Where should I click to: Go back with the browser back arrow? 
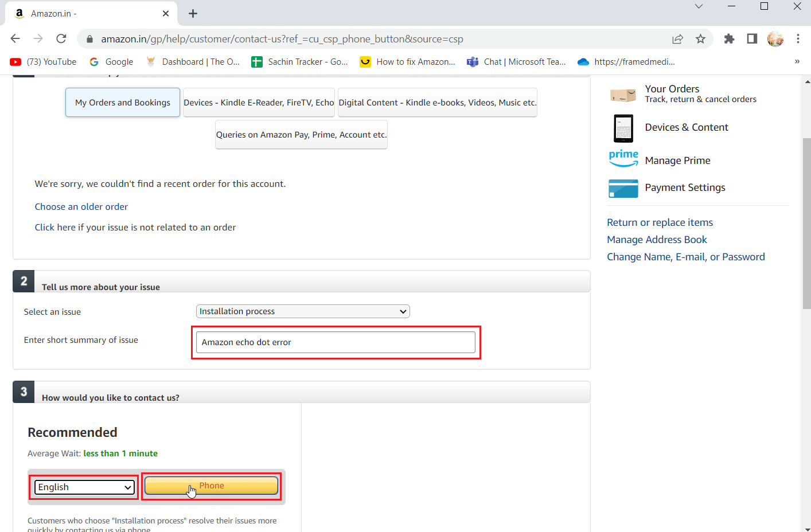tap(15, 38)
